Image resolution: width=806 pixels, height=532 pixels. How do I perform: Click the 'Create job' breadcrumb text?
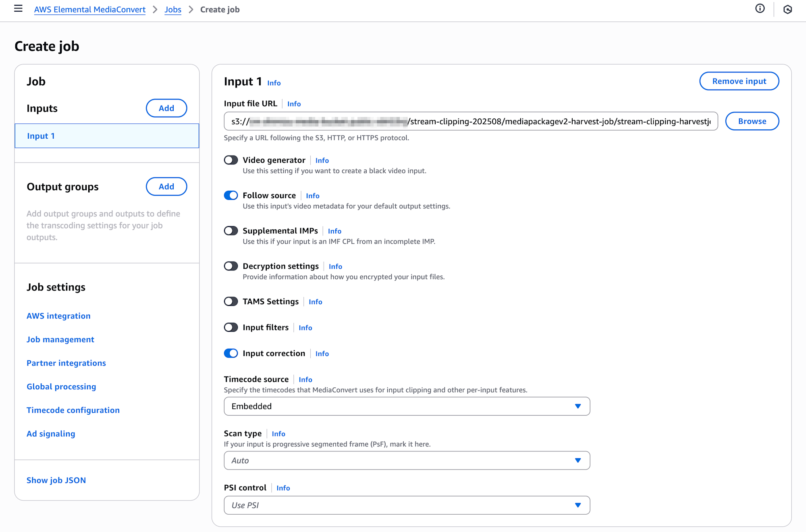pyautogui.click(x=220, y=9)
